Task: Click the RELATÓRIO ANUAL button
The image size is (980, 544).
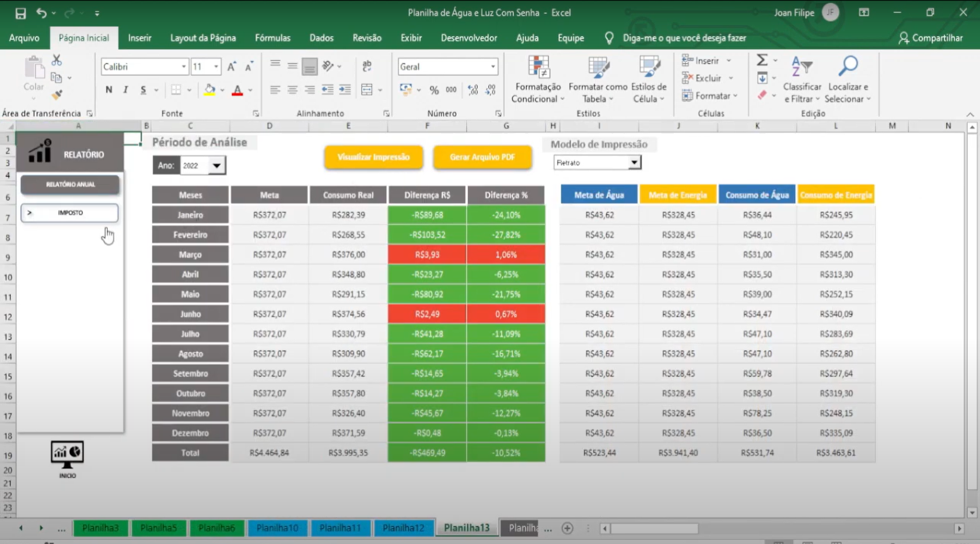Action: pyautogui.click(x=70, y=184)
